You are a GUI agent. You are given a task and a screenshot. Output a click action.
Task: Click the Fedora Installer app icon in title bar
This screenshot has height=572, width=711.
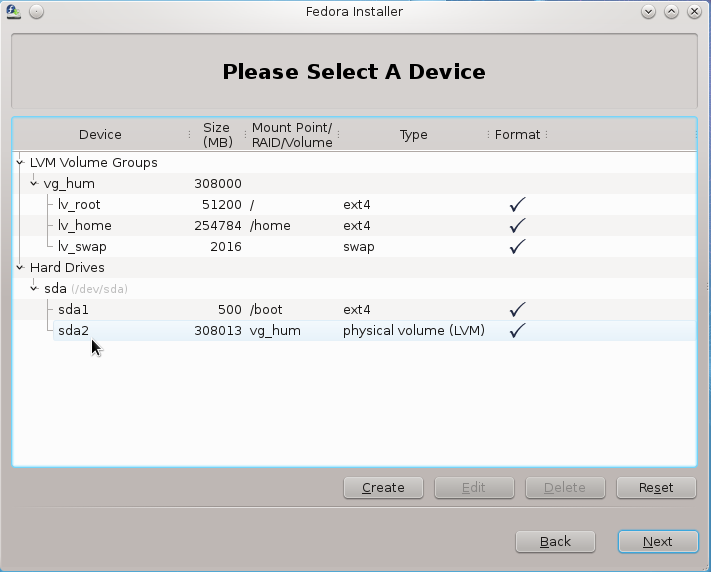click(x=13, y=11)
